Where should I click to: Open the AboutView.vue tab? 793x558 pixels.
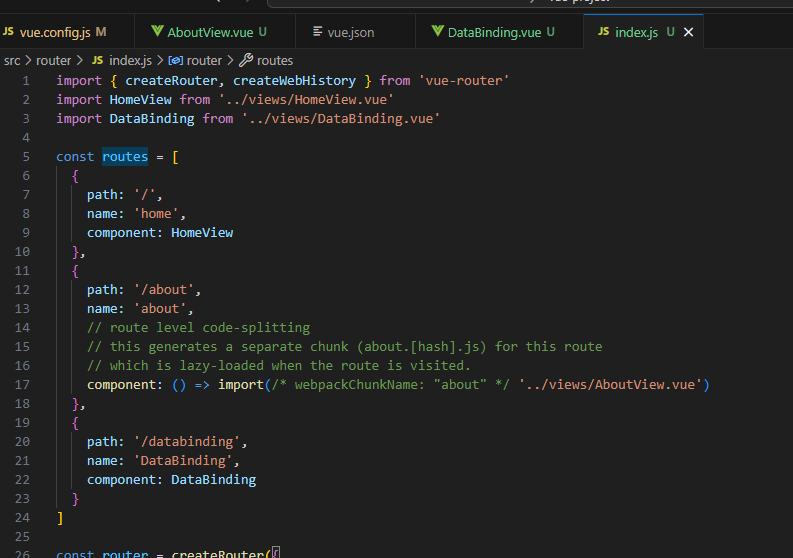point(215,32)
